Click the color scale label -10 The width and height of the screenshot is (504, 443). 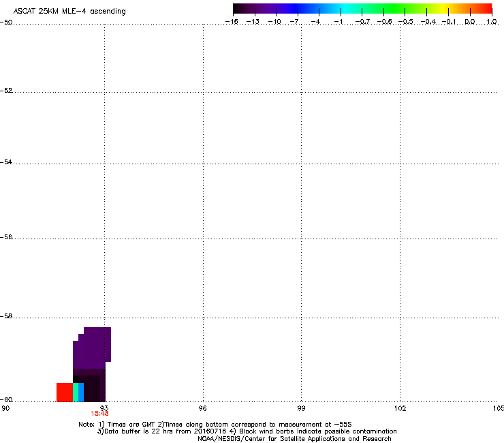(x=274, y=22)
